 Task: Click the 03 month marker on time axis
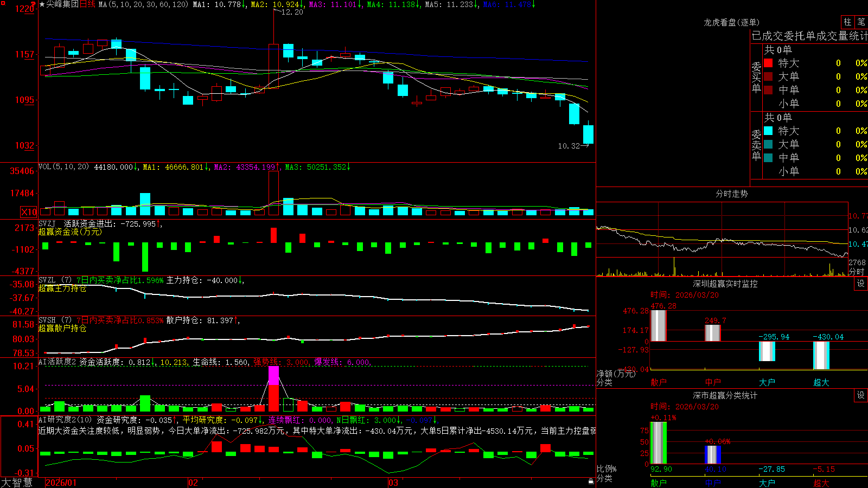(393, 483)
